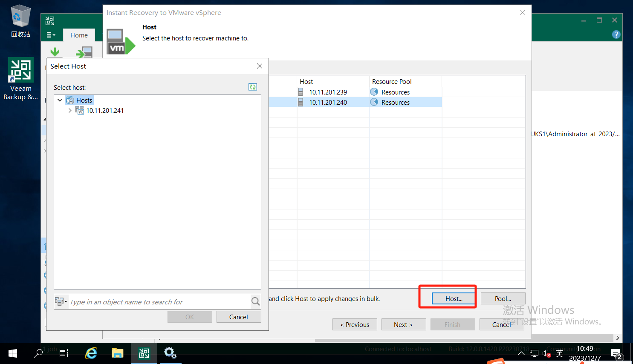Click the network tray icon
The width and height of the screenshot is (633, 364).
(534, 353)
